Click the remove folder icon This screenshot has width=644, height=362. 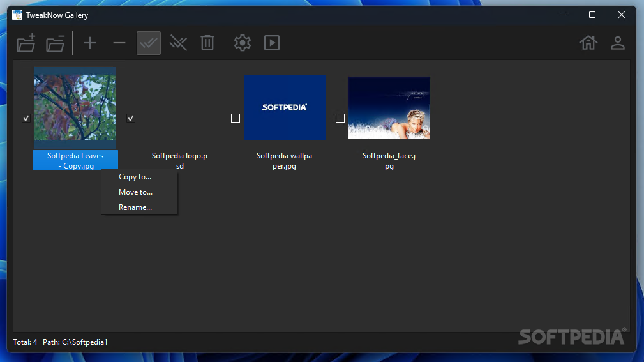[55, 43]
